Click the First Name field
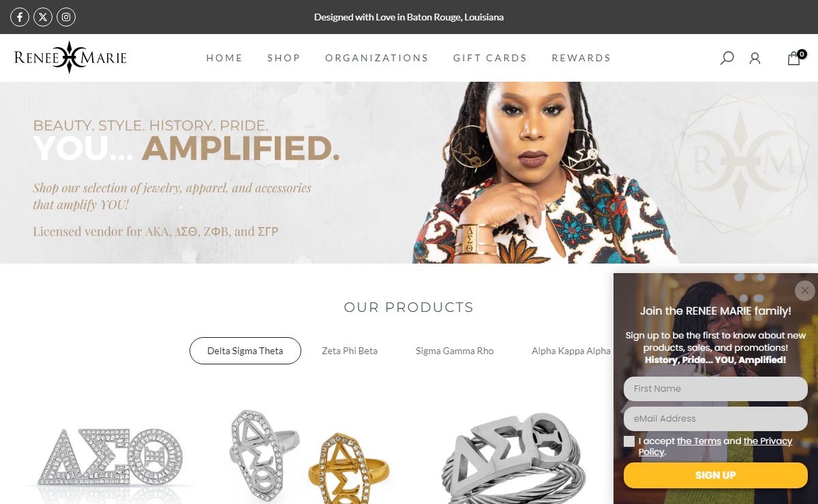This screenshot has height=504, width=818. (716, 389)
